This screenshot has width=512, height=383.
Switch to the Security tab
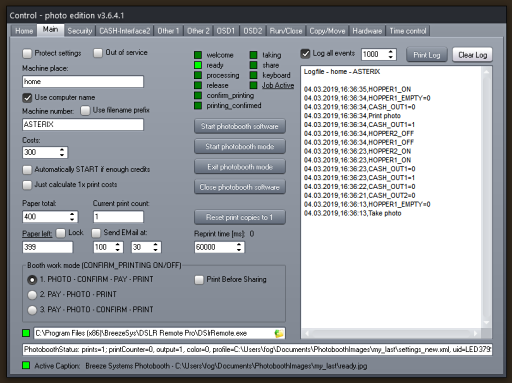80,31
